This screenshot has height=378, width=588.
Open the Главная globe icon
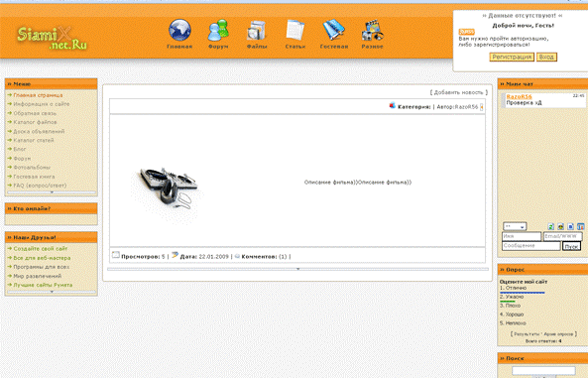(180, 30)
